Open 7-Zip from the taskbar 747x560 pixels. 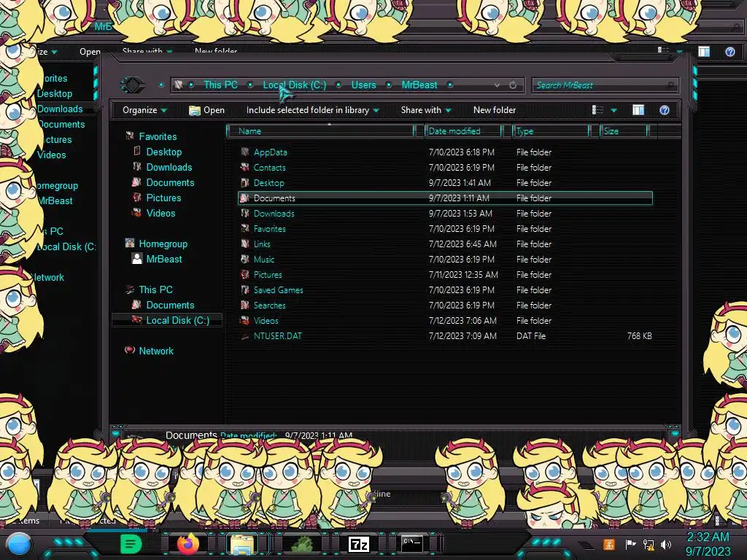coord(359,544)
